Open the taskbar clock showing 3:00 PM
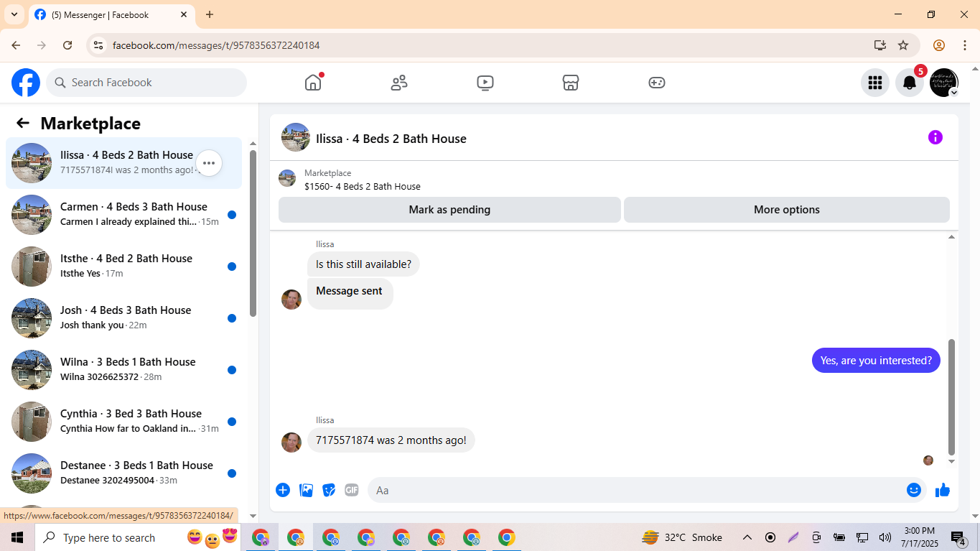This screenshot has height=551, width=980. click(919, 537)
